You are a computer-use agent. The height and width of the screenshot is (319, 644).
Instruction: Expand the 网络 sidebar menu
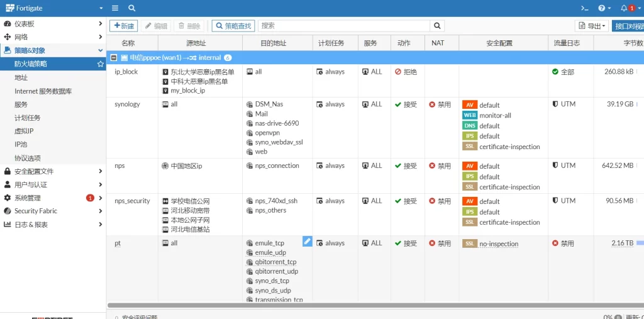point(53,37)
